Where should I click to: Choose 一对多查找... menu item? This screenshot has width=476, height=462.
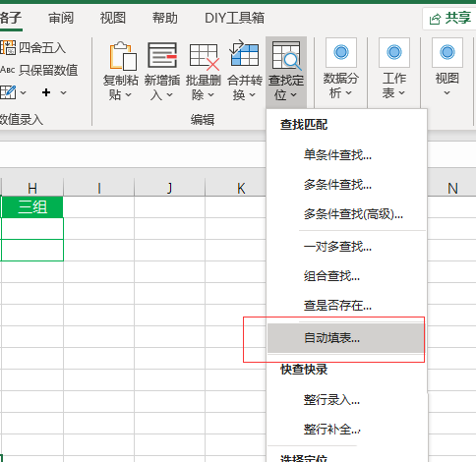(x=346, y=247)
